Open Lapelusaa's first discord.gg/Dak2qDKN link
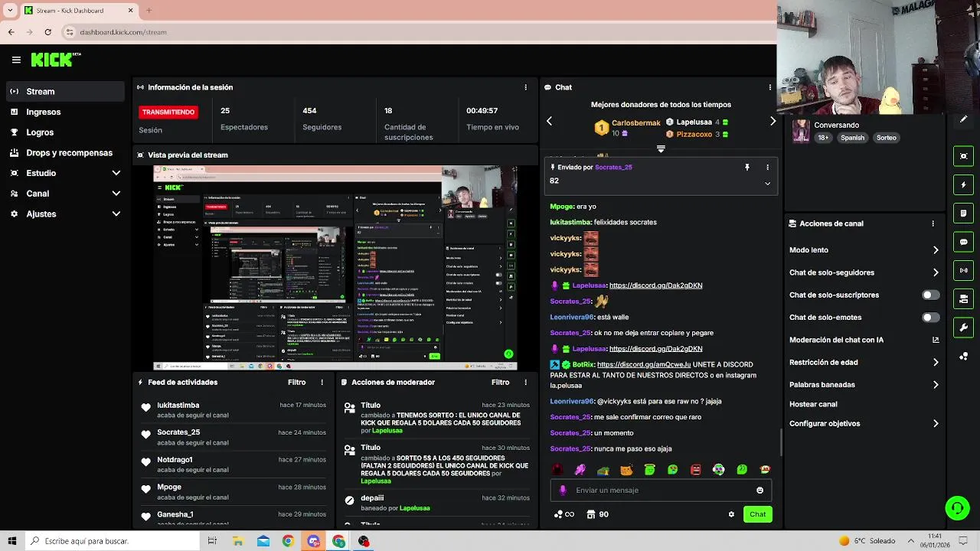This screenshot has height=551, width=980. pos(655,285)
